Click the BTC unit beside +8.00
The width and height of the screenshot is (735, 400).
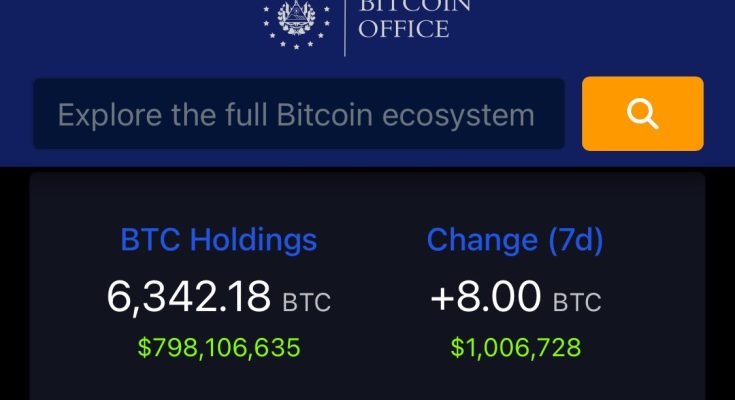576,301
